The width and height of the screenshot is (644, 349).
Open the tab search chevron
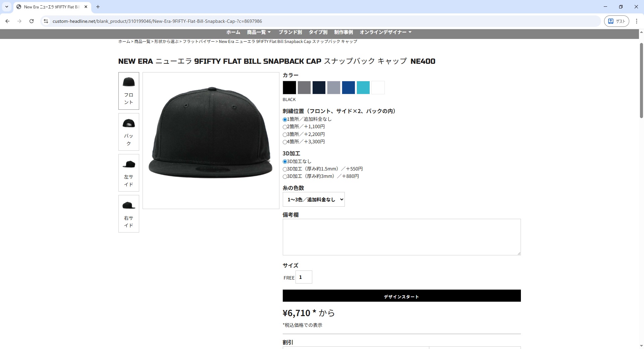point(7,7)
